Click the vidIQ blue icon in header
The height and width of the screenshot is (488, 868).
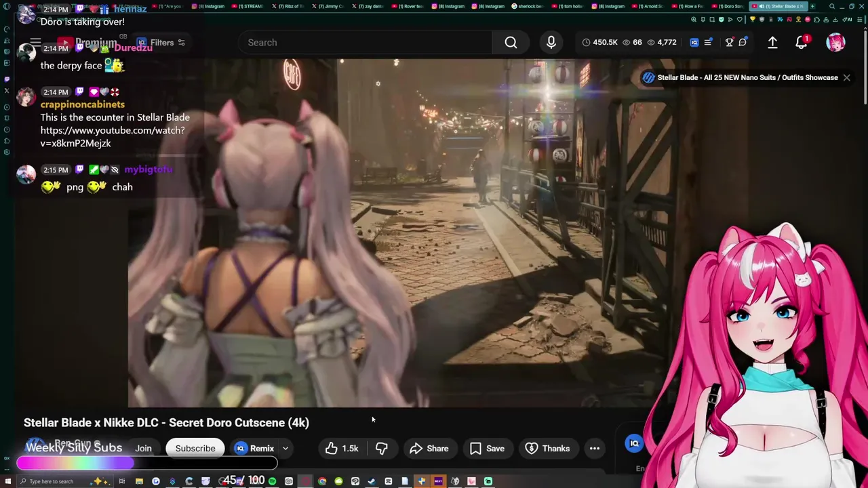(x=694, y=43)
